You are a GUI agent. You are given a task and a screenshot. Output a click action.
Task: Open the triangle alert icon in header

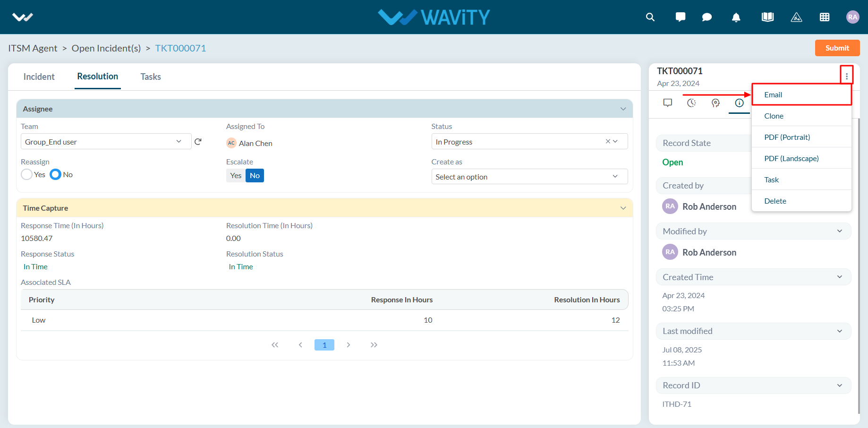(x=796, y=17)
